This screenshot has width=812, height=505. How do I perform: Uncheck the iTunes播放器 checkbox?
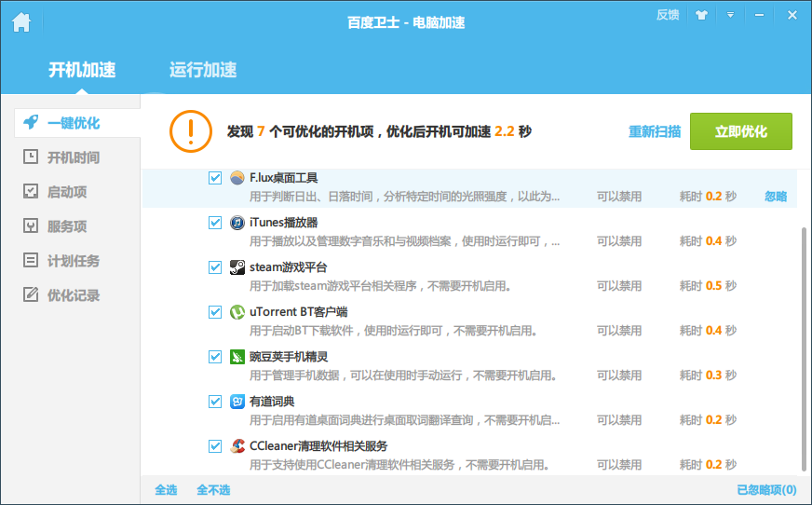pos(215,223)
